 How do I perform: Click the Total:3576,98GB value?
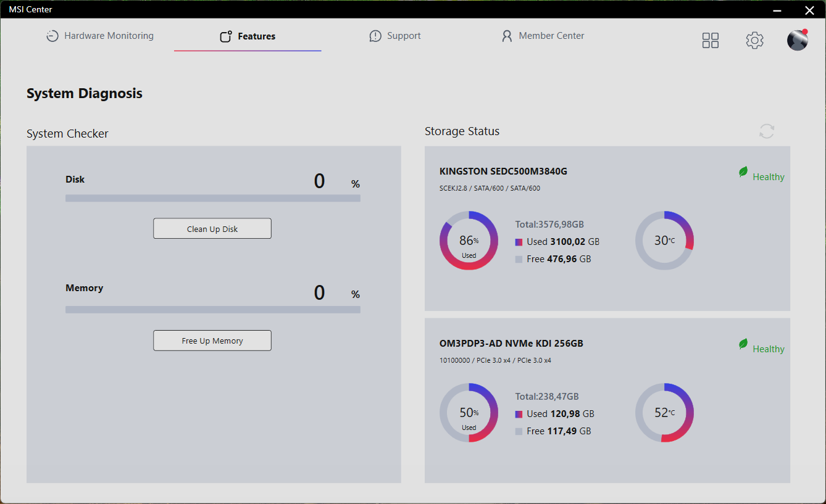[x=549, y=225]
